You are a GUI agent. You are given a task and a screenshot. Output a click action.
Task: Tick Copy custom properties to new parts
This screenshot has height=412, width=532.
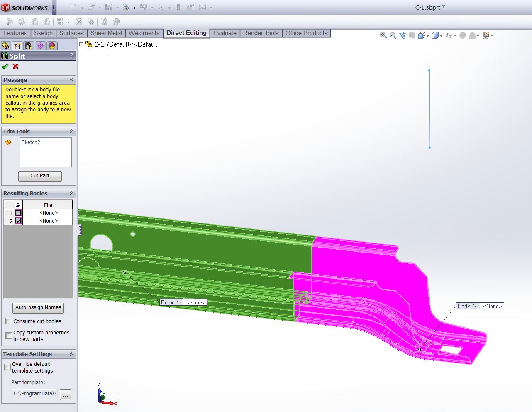(x=9, y=336)
